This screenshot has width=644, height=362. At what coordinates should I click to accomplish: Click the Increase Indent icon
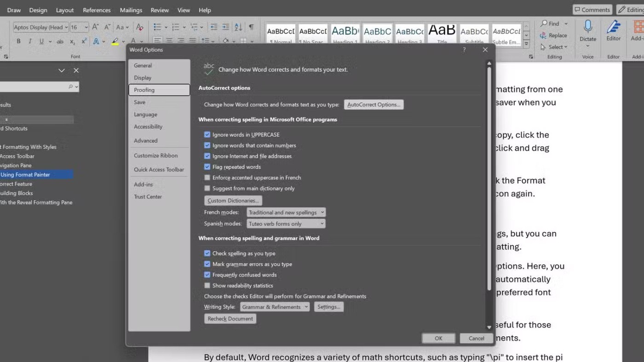[x=225, y=28]
